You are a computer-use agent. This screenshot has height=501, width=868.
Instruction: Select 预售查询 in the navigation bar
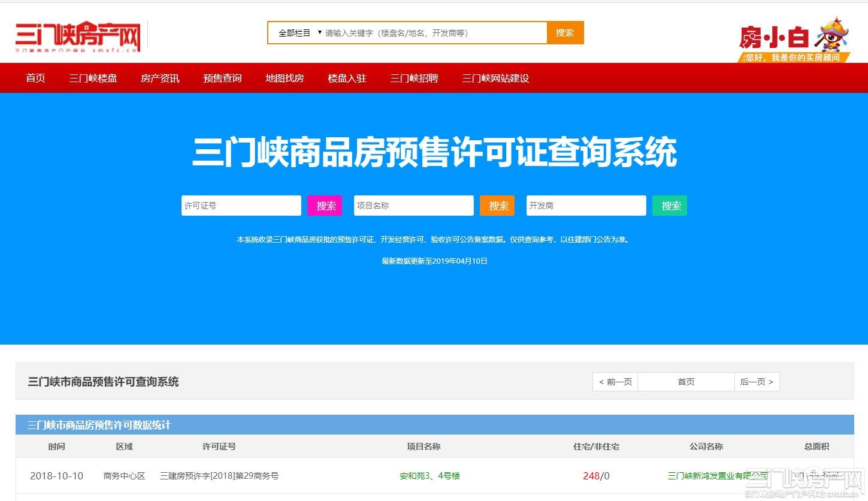tap(222, 78)
